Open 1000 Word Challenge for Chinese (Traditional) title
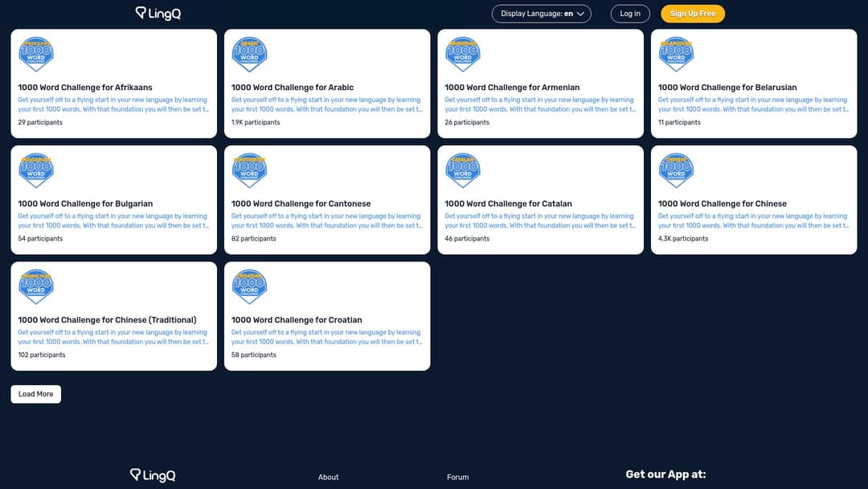Image resolution: width=868 pixels, height=489 pixels. [108, 320]
